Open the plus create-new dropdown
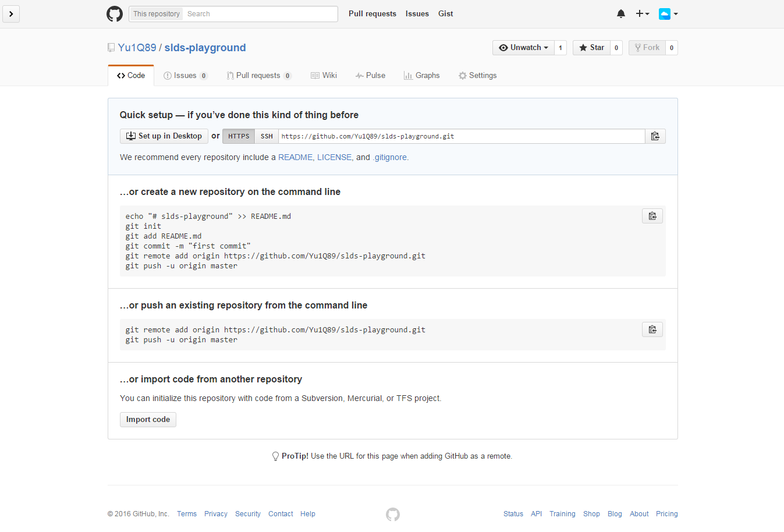 (642, 14)
